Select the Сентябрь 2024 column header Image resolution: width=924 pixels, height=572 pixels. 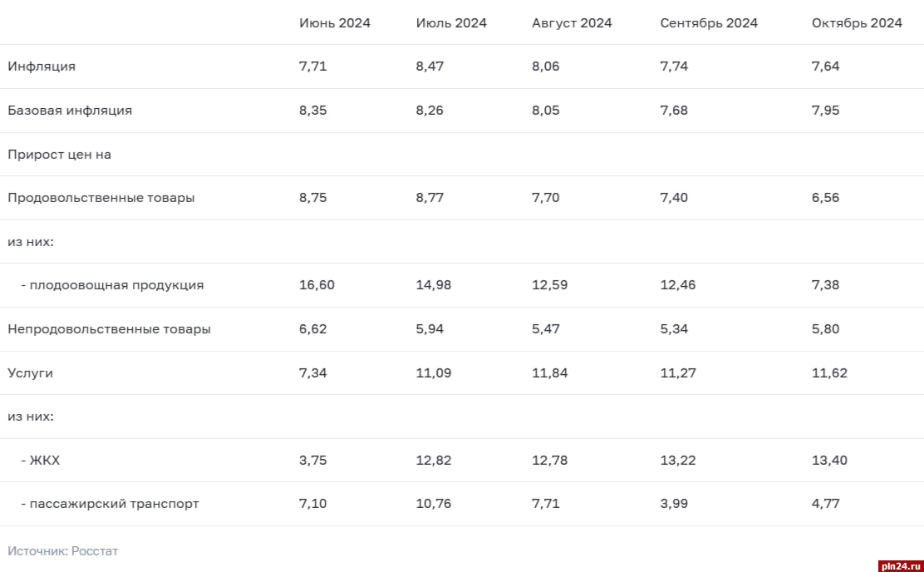coord(709,23)
